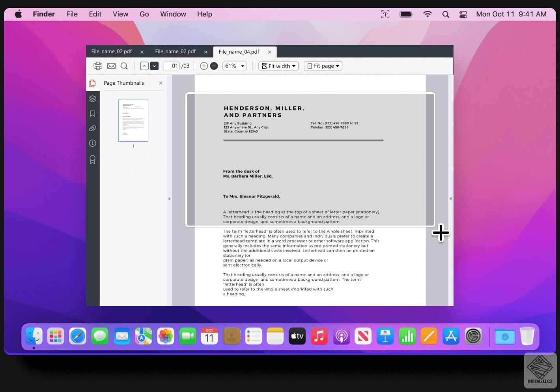Go to the previous page with the up arrow
Screen dimensions: 560x392
(144, 66)
